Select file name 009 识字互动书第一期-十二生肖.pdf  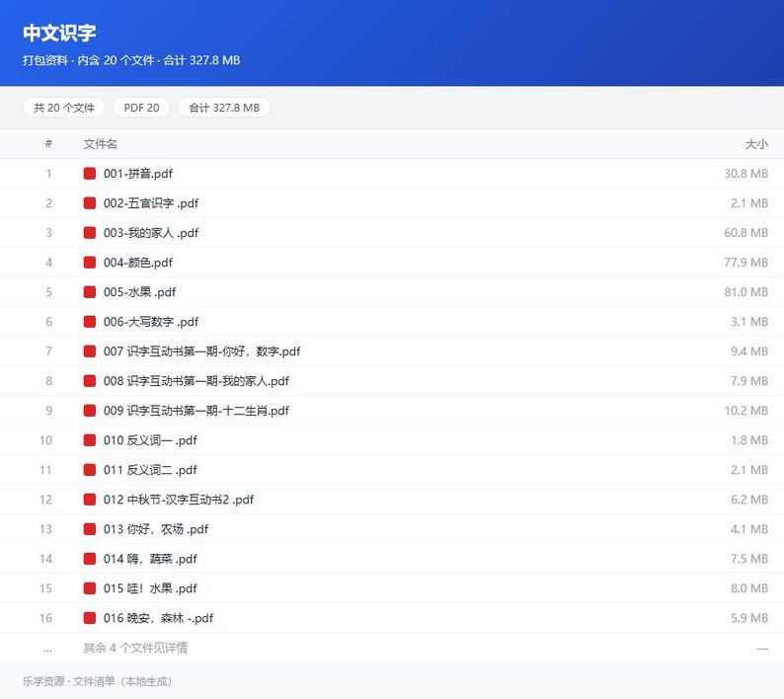click(196, 411)
